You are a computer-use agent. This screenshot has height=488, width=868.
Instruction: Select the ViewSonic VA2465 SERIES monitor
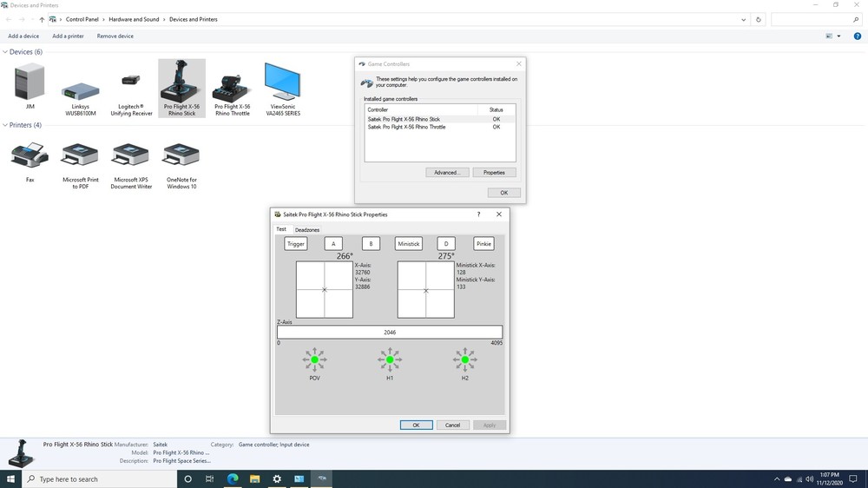tap(283, 89)
